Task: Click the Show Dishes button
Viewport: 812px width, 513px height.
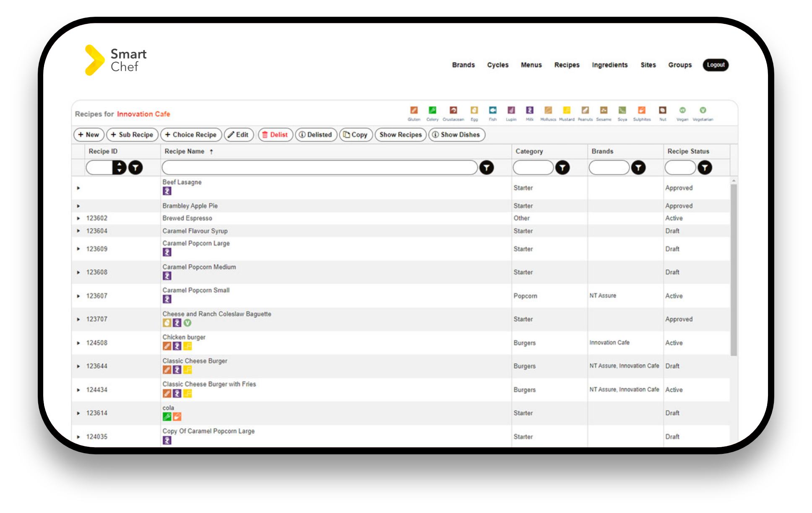Action: pos(457,135)
